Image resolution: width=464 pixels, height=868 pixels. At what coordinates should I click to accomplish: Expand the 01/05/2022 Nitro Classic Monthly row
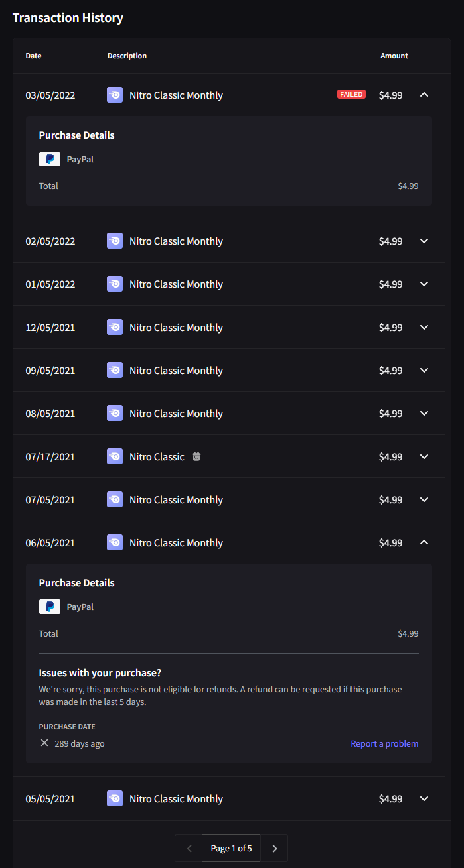[x=424, y=284]
